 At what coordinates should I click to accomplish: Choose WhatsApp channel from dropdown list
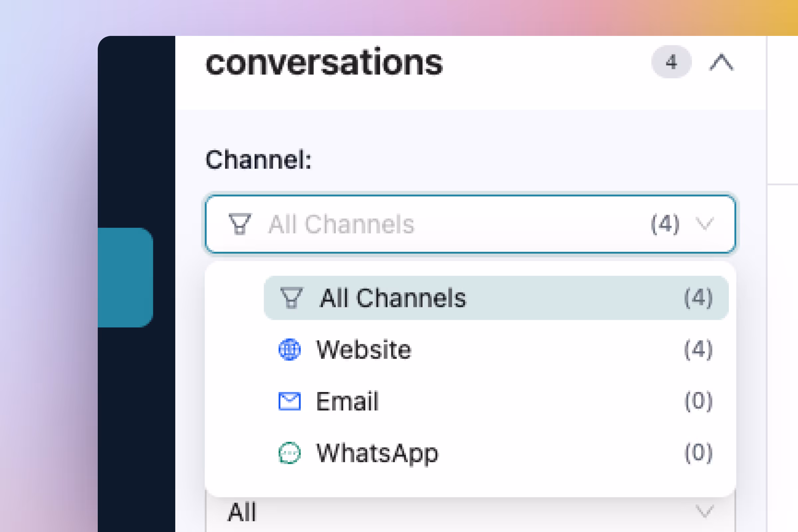[377, 453]
